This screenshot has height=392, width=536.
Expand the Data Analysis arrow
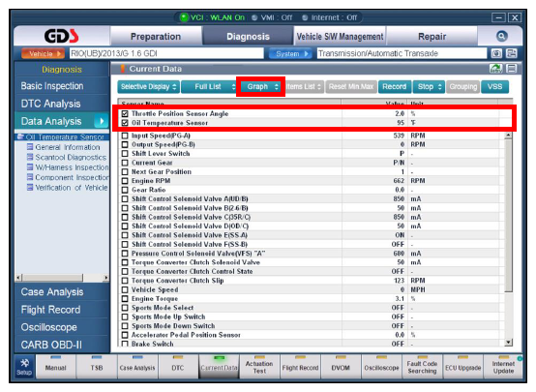102,121
